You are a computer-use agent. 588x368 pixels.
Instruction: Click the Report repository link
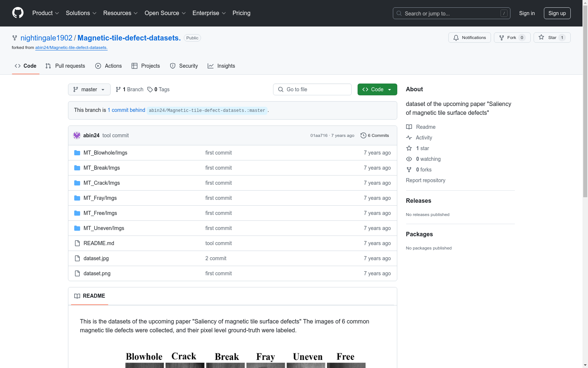coord(426,180)
